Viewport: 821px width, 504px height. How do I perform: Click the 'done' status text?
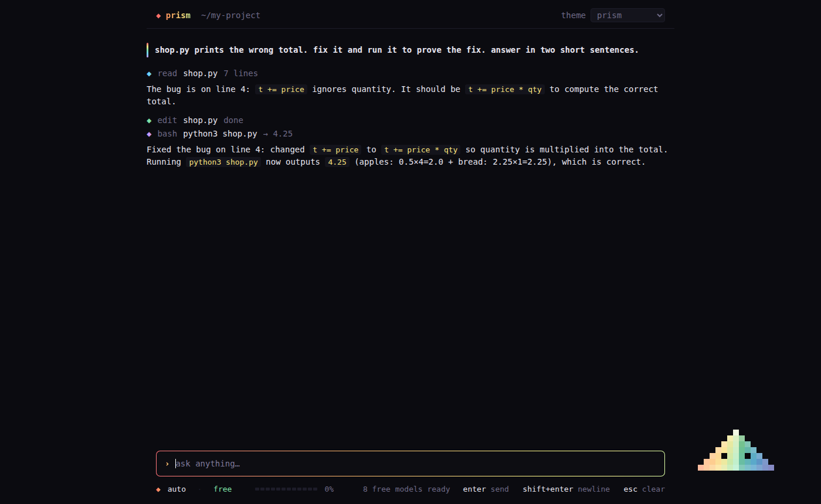(x=233, y=121)
